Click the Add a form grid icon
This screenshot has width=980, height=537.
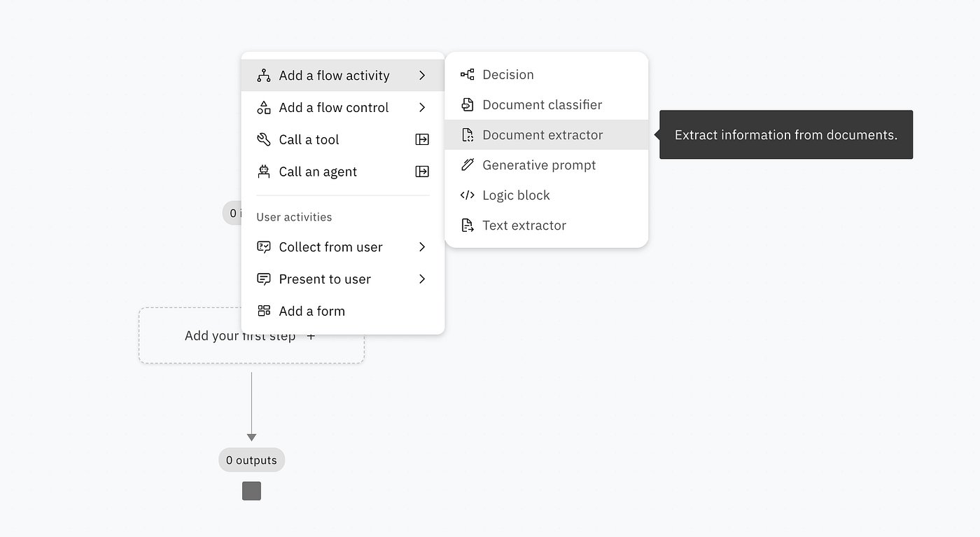click(263, 311)
